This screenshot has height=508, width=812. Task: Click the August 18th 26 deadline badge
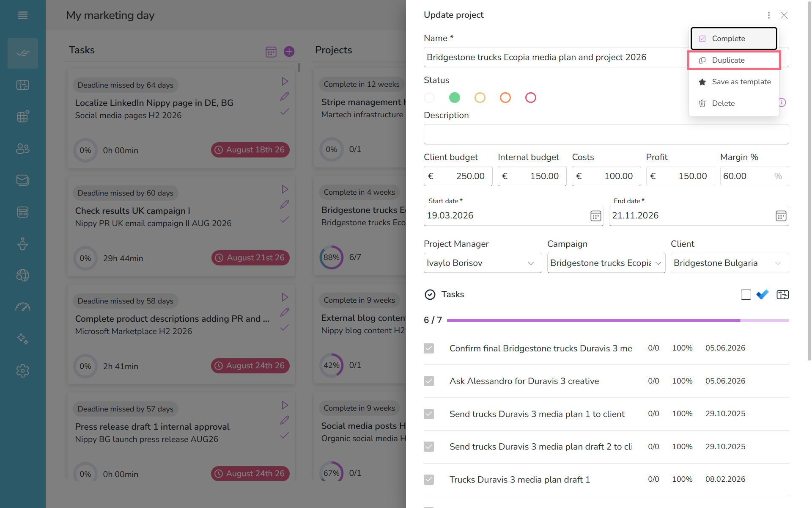point(250,150)
